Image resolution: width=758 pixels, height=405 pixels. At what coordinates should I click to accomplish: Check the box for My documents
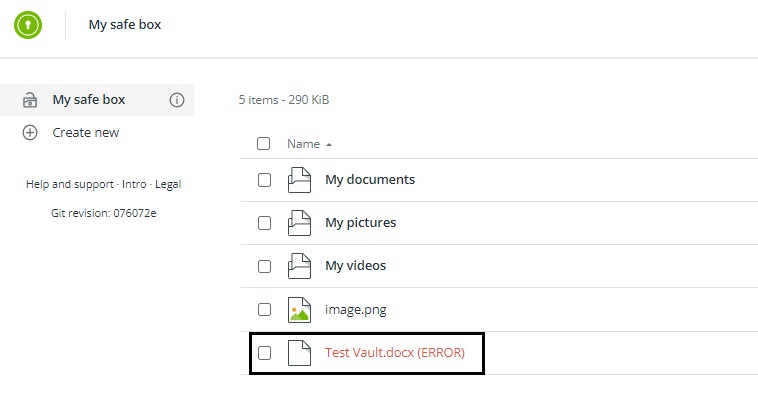coord(264,180)
